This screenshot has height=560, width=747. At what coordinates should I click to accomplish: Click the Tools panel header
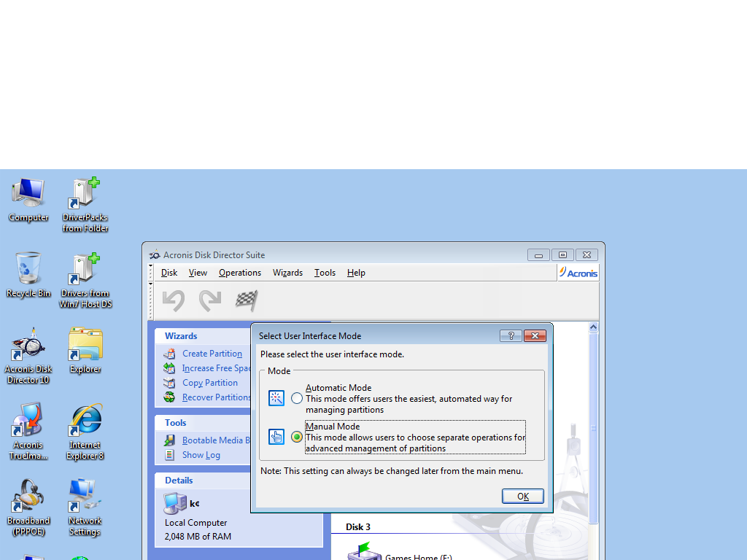pyautogui.click(x=203, y=423)
